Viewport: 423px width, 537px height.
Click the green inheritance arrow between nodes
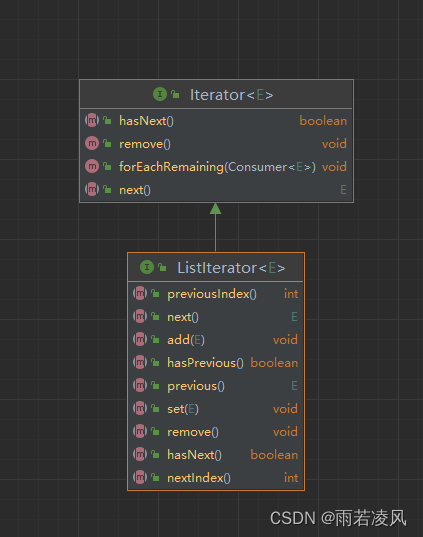pyautogui.click(x=215, y=227)
